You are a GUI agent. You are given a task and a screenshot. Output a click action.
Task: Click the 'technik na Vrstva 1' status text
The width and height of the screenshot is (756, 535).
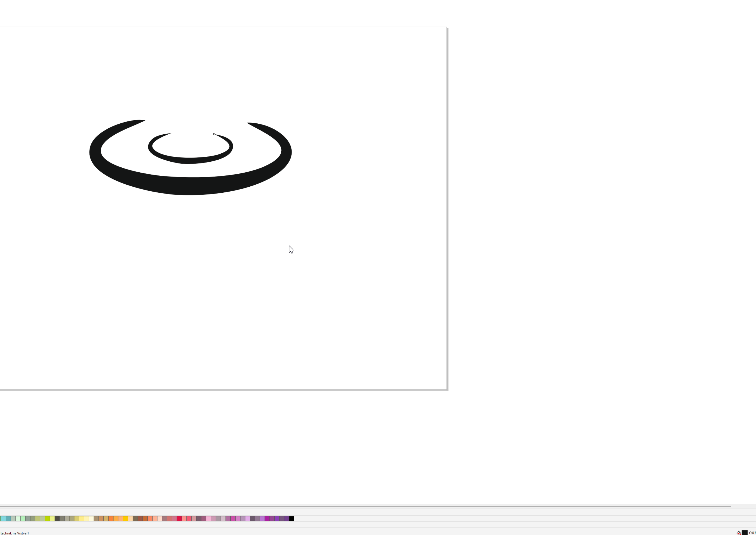click(x=15, y=533)
